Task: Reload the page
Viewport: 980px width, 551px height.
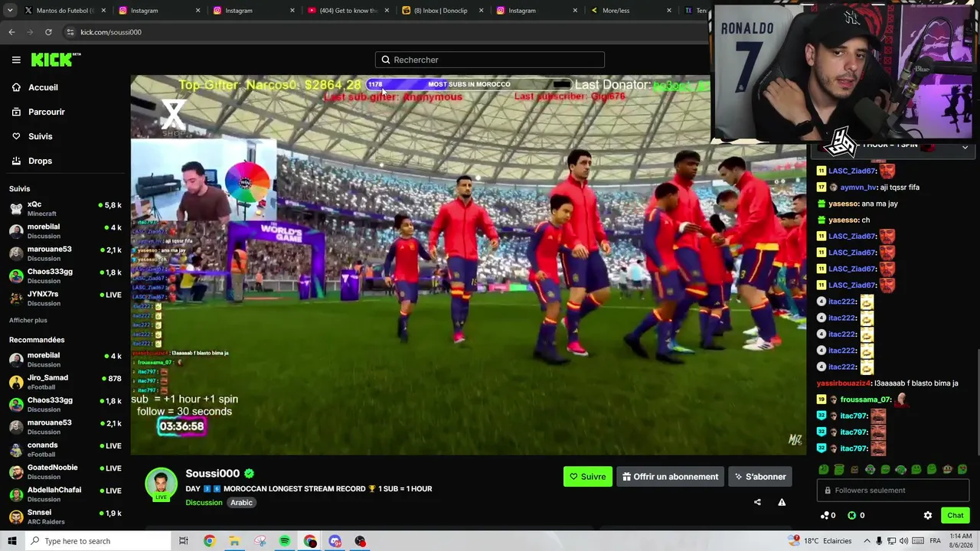Action: point(48,32)
